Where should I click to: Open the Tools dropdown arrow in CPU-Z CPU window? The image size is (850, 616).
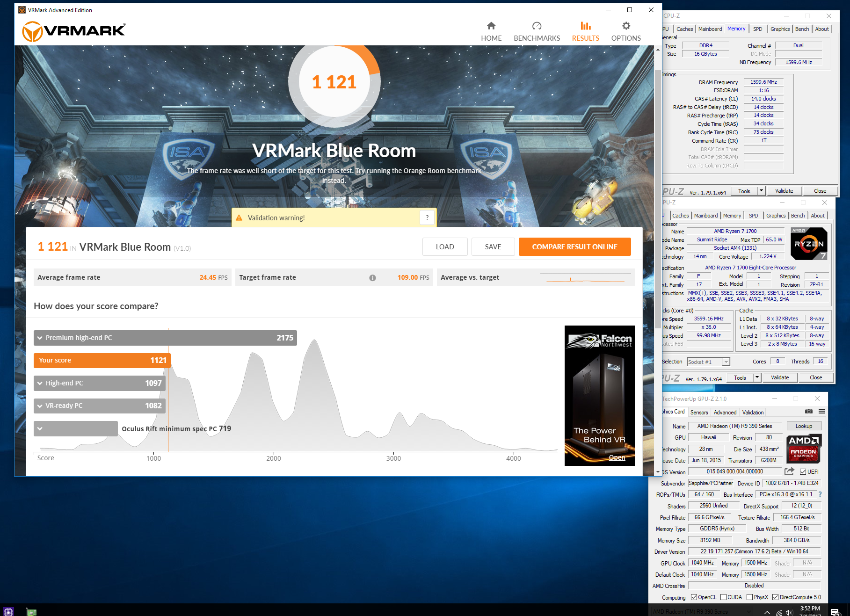point(757,377)
